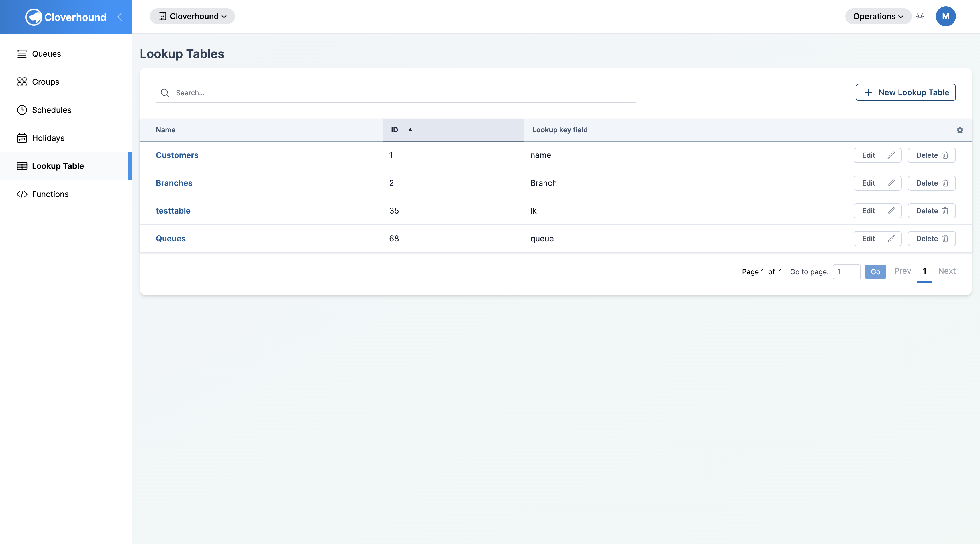Click ID value 35 cell

point(394,211)
